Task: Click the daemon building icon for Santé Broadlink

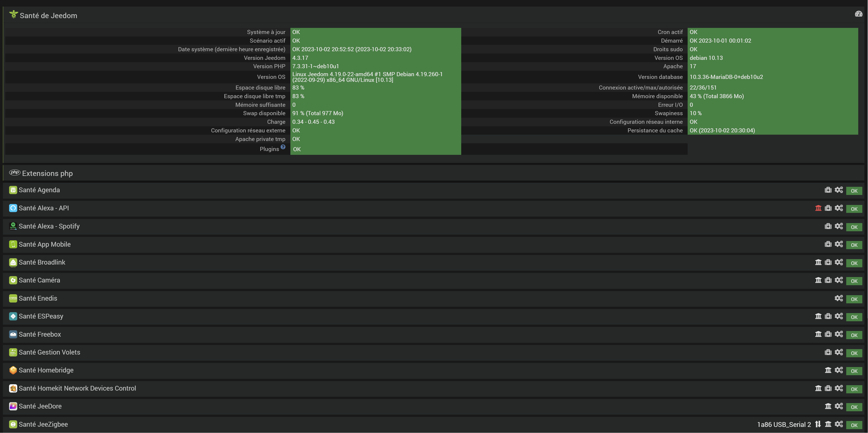Action: click(818, 262)
